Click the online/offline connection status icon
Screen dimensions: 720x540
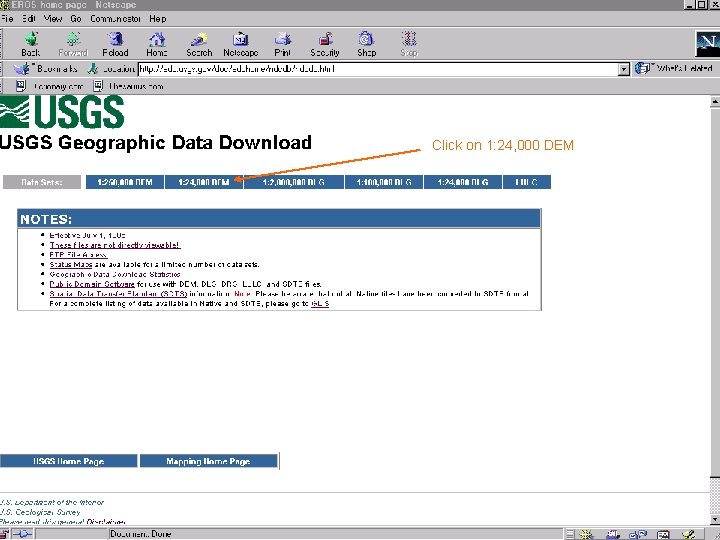(x=22, y=534)
